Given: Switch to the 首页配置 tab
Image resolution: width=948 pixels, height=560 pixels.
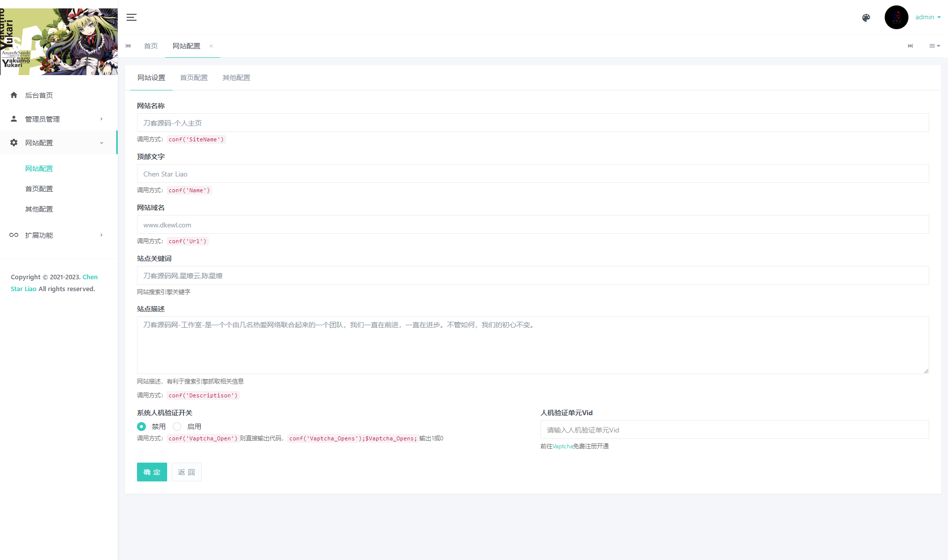Looking at the screenshot, I should point(194,78).
